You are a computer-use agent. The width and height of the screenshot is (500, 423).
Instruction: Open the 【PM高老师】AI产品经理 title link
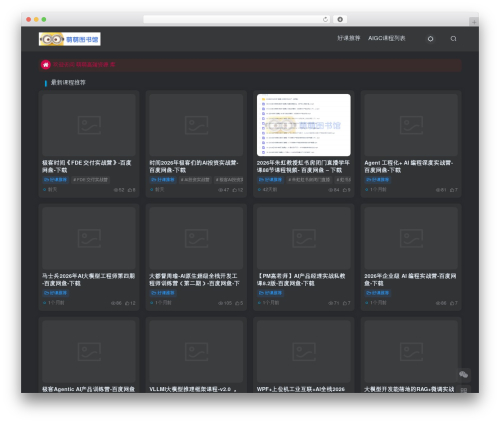pos(301,280)
